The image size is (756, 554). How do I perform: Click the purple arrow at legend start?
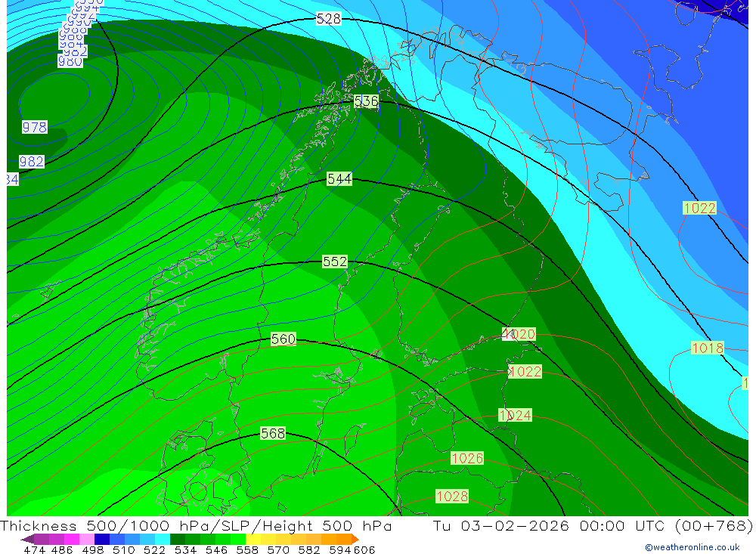tap(27, 539)
